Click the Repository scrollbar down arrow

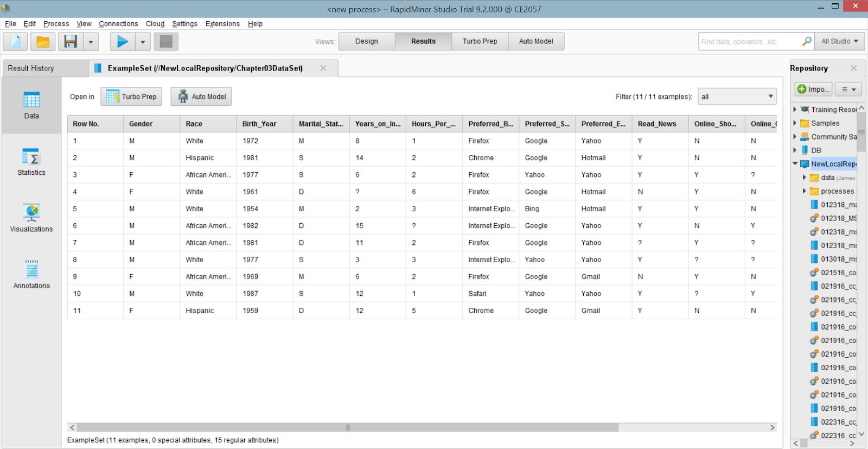861,434
